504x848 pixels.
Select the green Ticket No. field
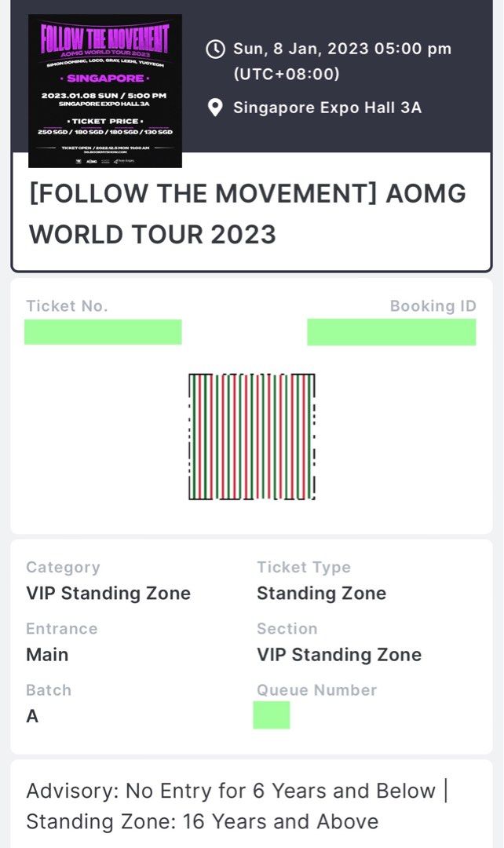click(x=104, y=331)
